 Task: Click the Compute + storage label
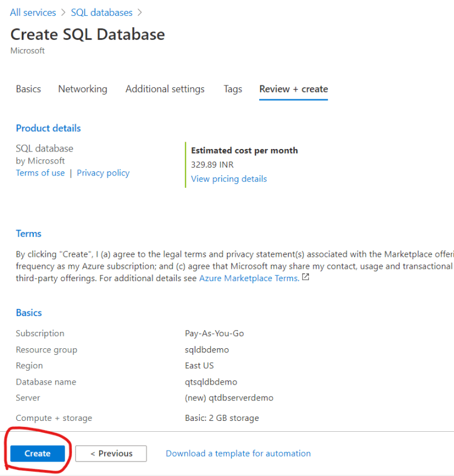[54, 418]
